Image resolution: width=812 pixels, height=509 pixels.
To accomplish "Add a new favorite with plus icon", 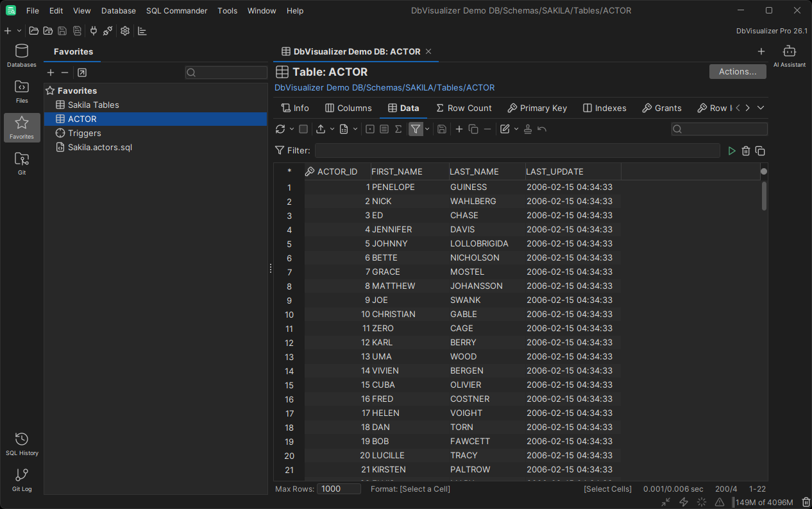I will [51, 73].
